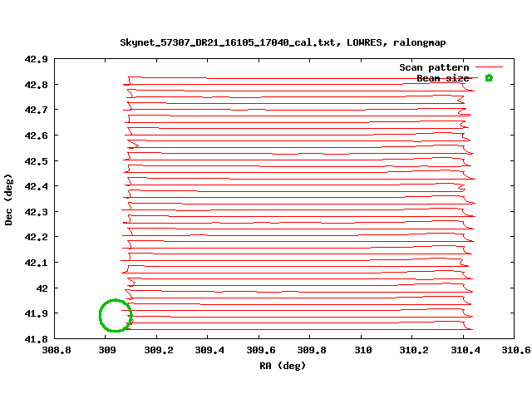Click the 42 Dec tick label
Image resolution: width=532 pixels, height=399 pixels.
pyautogui.click(x=42, y=288)
